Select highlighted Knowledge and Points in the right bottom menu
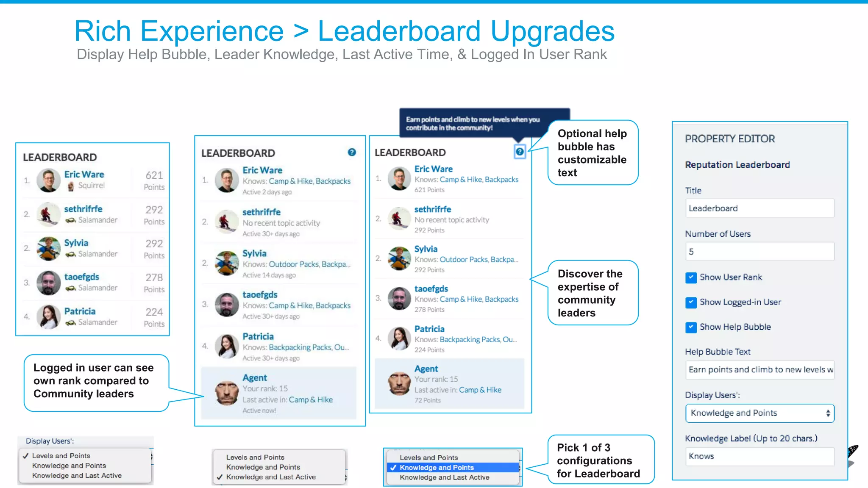 [x=453, y=468]
